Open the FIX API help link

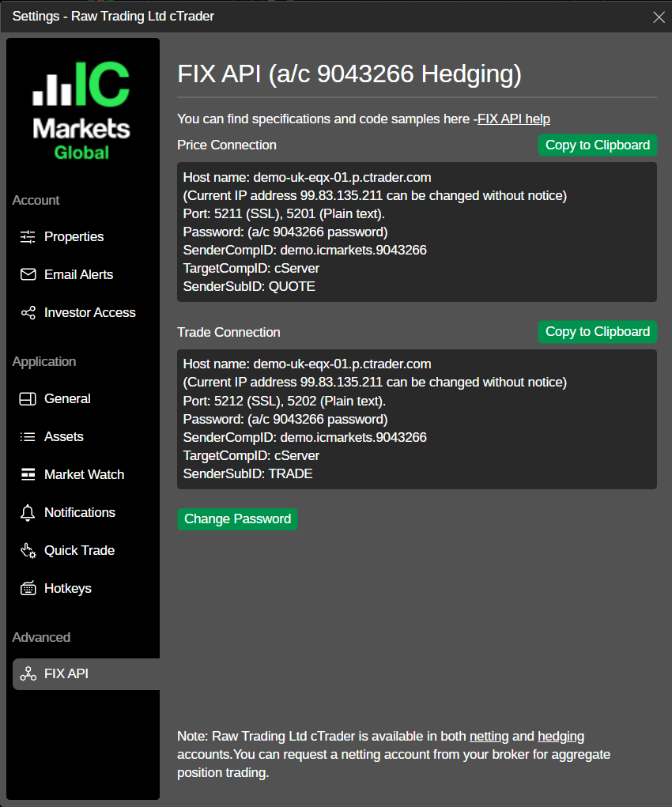point(513,119)
